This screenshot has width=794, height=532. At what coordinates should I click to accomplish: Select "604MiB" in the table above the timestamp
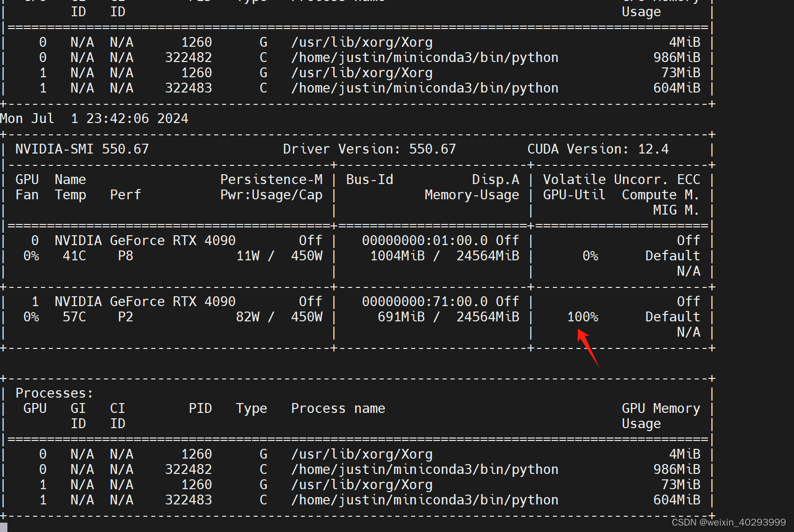677,88
